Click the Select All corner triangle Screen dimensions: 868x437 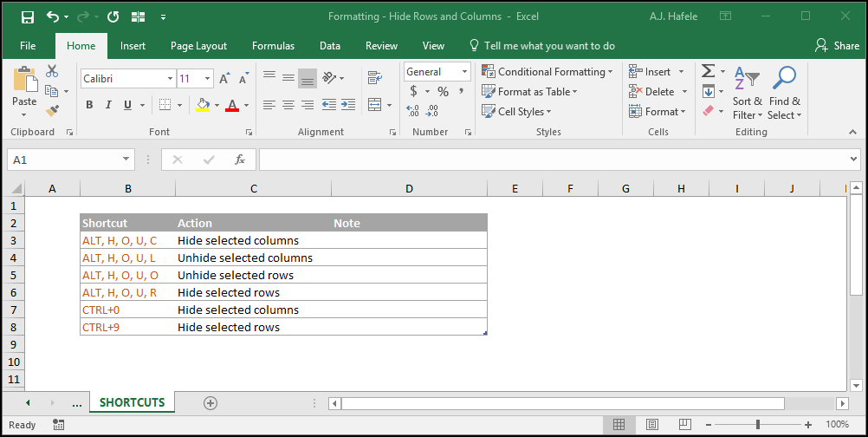coord(17,189)
